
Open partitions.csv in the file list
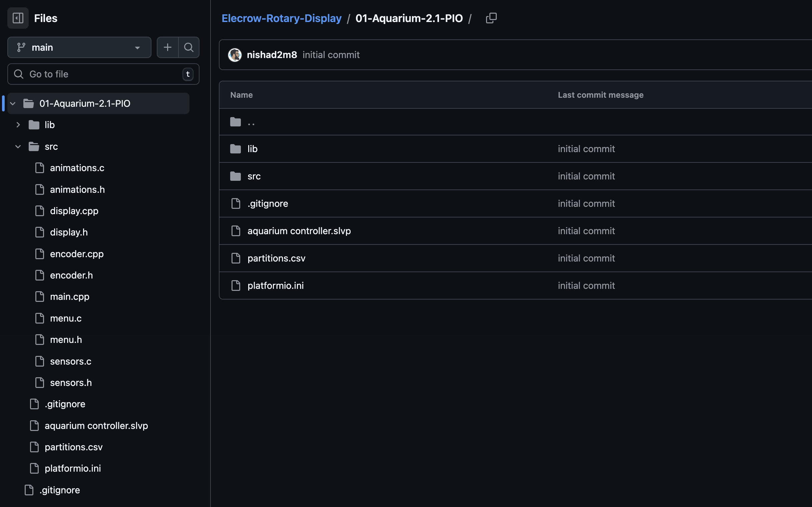pyautogui.click(x=276, y=258)
